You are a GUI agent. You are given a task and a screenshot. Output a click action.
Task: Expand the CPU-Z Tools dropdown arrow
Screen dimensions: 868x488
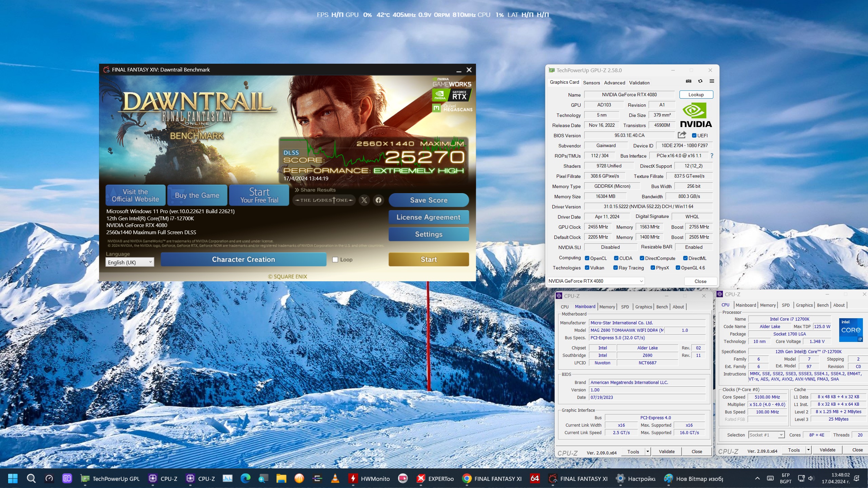click(648, 451)
